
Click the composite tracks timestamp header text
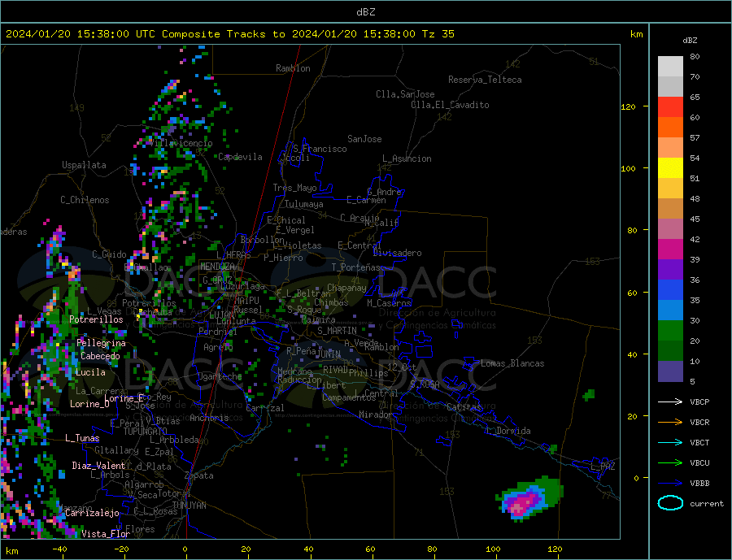click(x=229, y=34)
